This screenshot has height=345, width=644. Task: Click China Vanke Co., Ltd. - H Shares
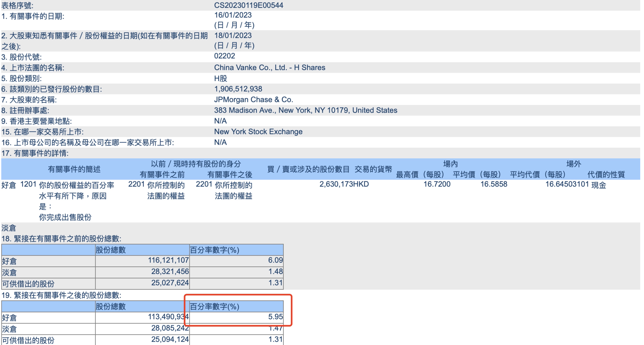pos(270,68)
